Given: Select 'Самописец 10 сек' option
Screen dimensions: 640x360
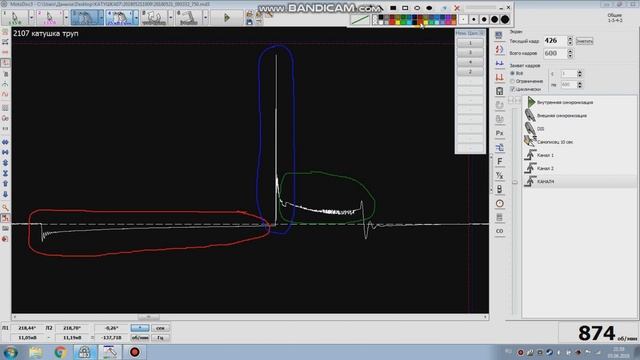Looking at the screenshot, I should point(555,142).
